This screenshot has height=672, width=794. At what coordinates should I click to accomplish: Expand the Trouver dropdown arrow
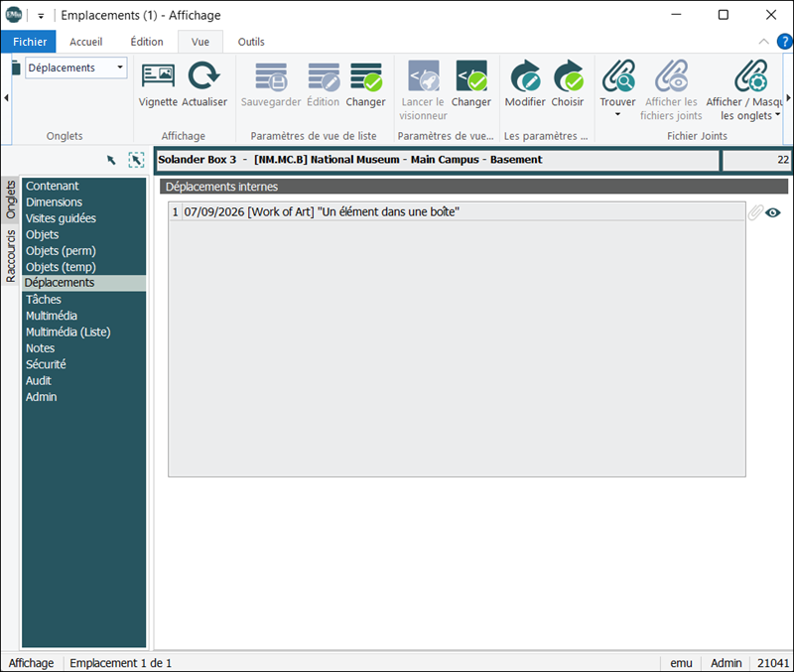click(x=617, y=114)
